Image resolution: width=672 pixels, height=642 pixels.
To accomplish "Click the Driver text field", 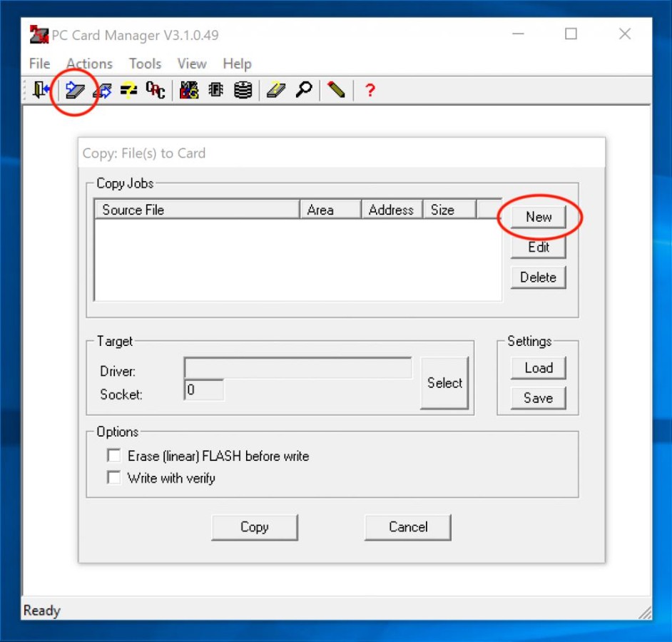I will [x=298, y=367].
